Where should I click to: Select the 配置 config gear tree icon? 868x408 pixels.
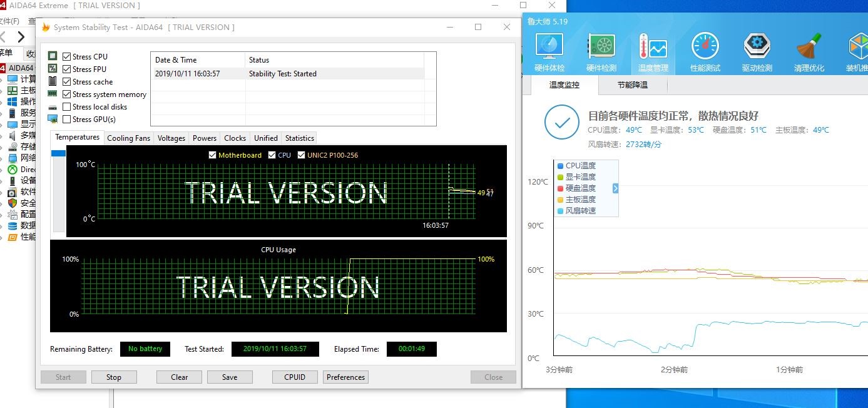pos(13,214)
